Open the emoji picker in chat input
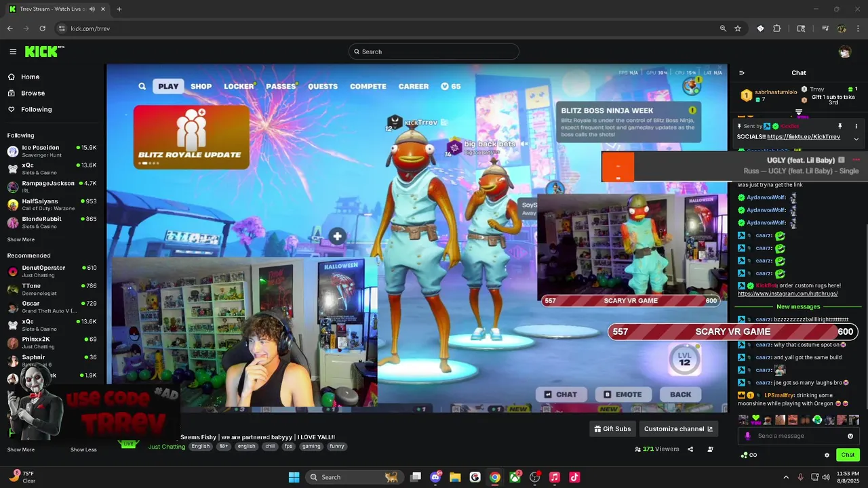 850,436
